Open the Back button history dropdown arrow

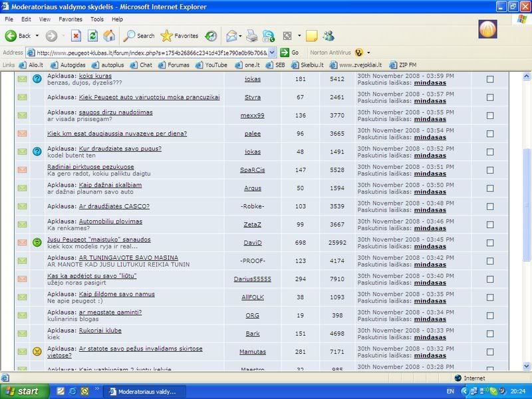click(x=37, y=36)
